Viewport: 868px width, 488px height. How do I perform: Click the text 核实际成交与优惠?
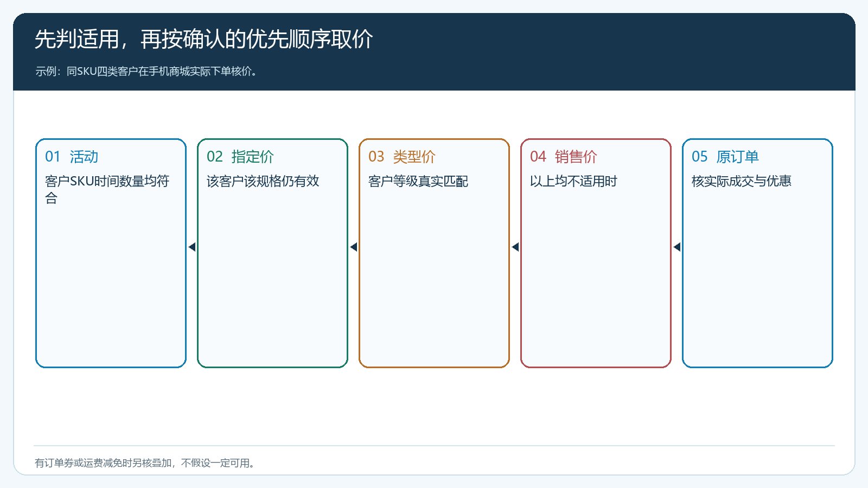pos(742,181)
